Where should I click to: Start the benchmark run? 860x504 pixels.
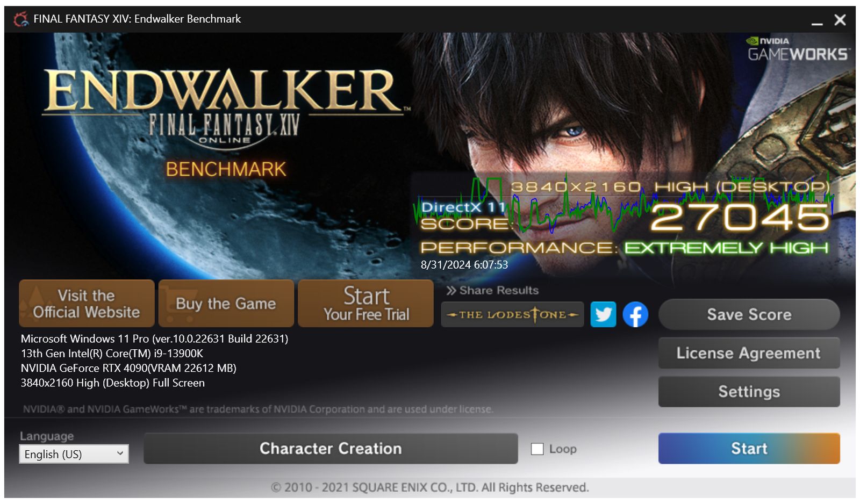749,449
